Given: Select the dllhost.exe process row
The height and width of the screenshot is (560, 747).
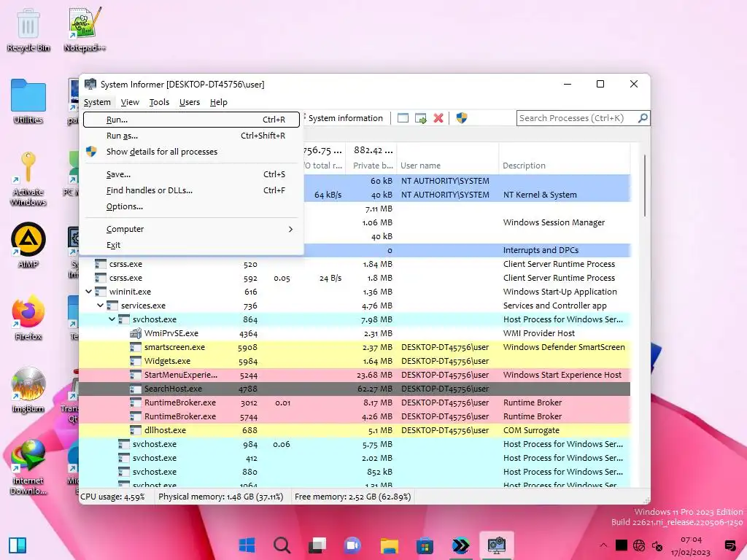Looking at the screenshot, I should point(355,430).
